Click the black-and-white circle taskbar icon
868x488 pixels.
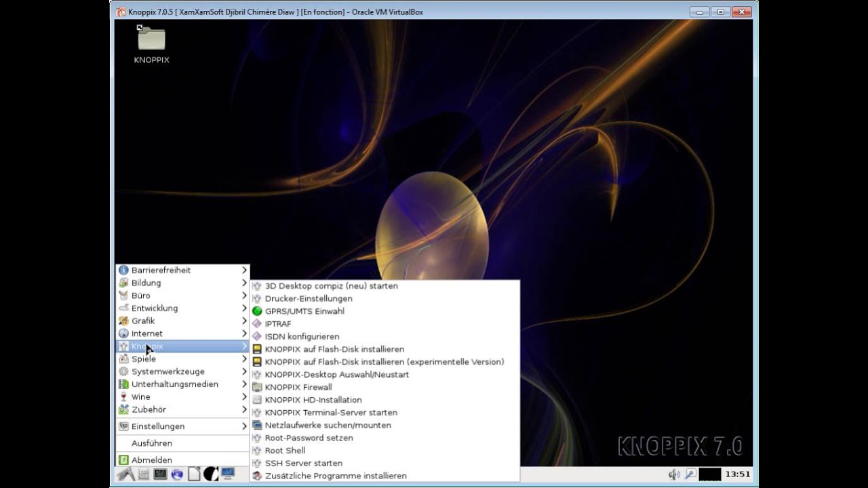pyautogui.click(x=211, y=474)
